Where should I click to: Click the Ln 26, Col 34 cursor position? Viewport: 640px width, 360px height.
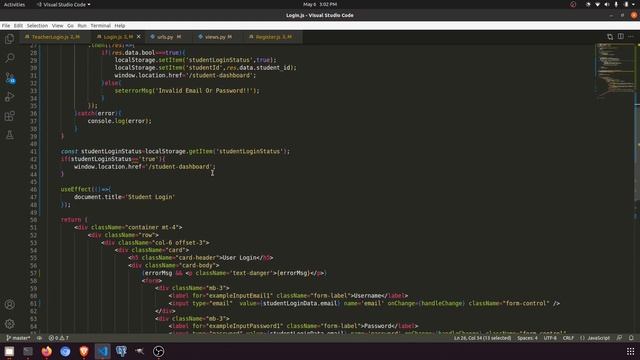(x=482, y=338)
